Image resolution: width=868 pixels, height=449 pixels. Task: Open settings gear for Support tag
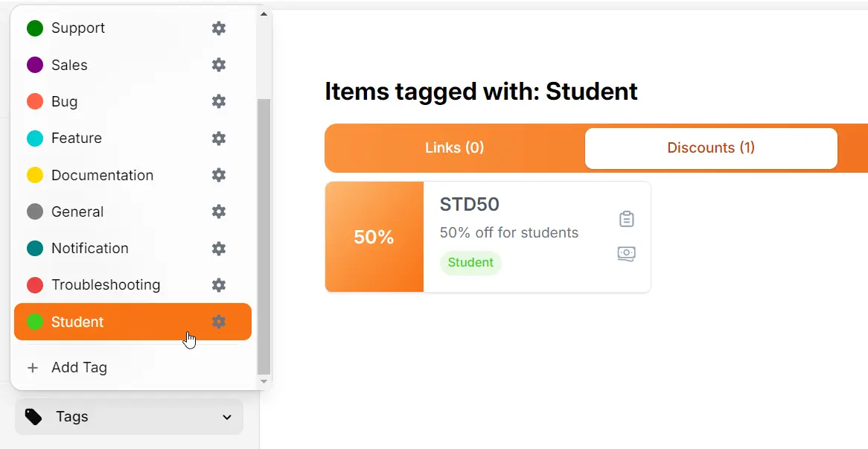(x=218, y=28)
